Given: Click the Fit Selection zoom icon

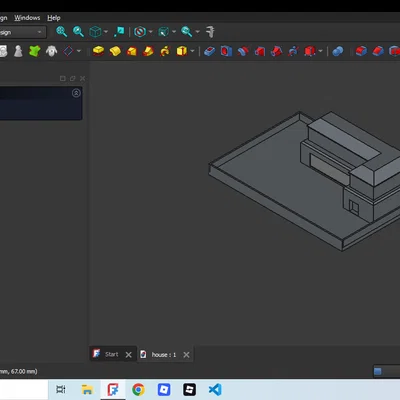Looking at the screenshot, I should (x=78, y=32).
